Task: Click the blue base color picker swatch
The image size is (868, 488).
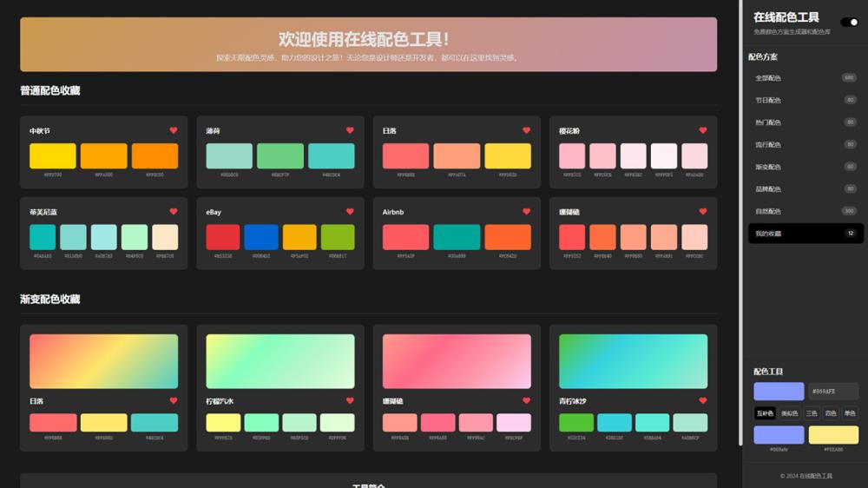Action: pos(779,392)
